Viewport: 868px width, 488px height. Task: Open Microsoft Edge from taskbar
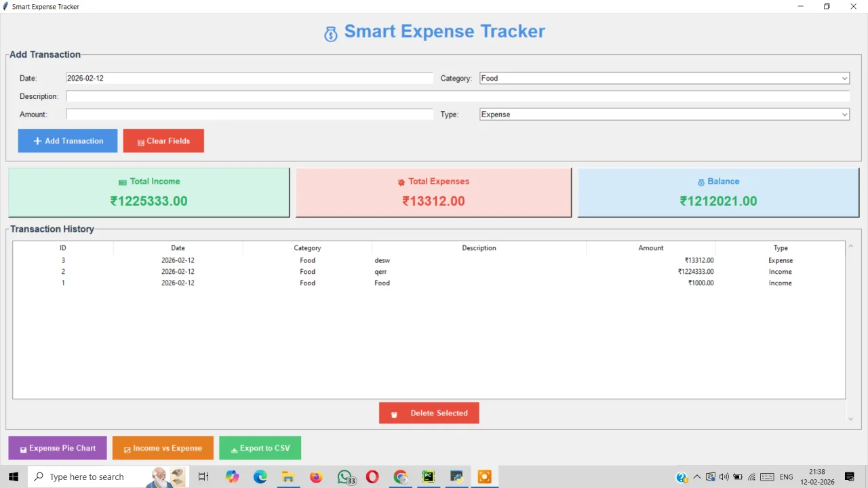point(260,477)
